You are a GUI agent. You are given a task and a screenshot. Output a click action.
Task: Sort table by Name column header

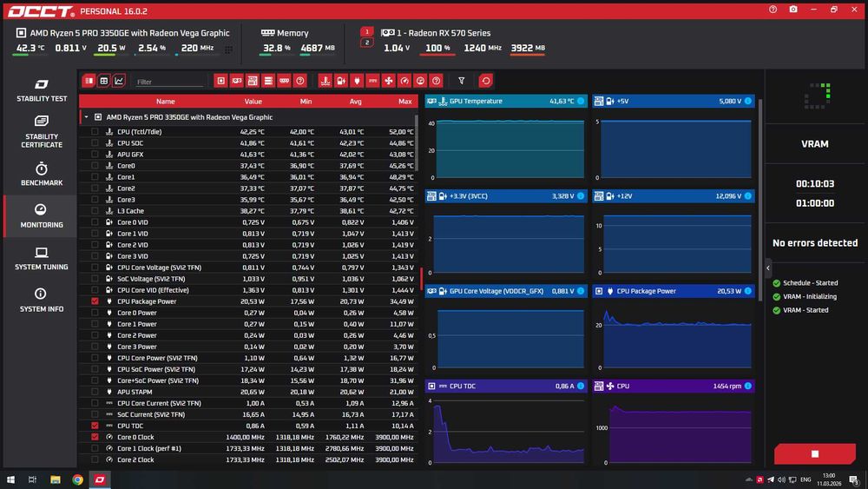(165, 102)
